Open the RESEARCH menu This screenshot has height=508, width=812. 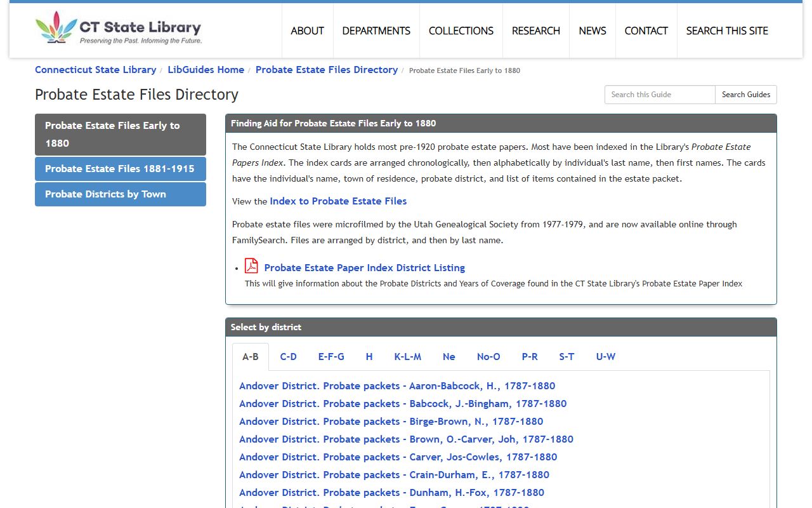click(536, 30)
